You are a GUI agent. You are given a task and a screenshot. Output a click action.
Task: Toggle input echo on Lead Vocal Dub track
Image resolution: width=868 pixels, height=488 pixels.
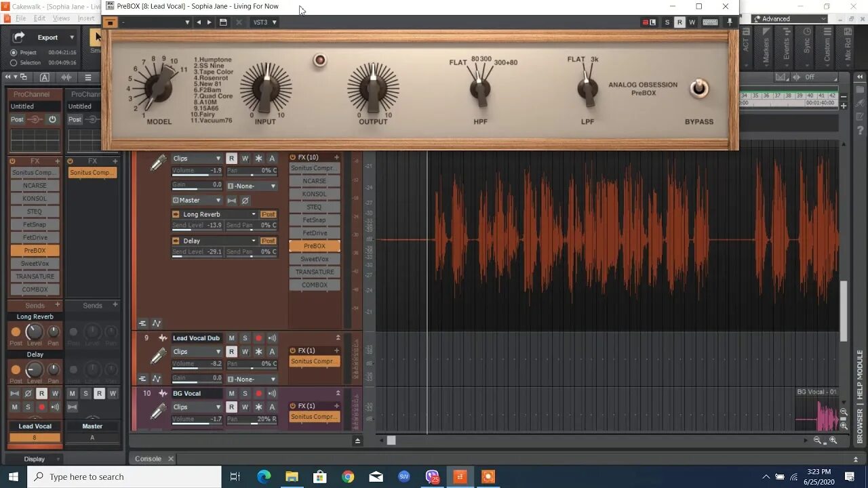272,338
